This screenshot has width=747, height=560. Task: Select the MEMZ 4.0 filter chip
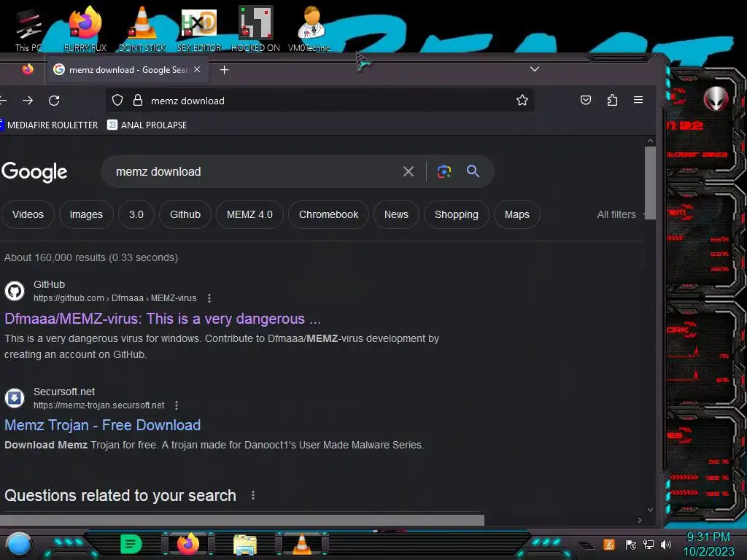249,215
